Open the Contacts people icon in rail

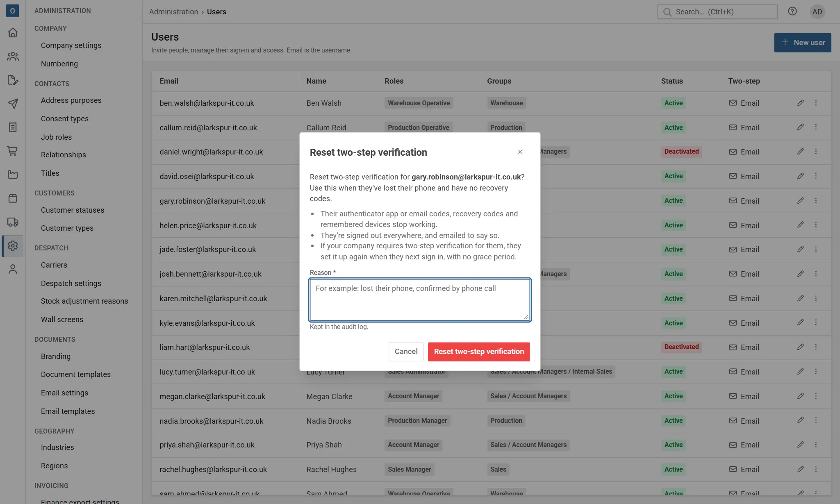(x=13, y=56)
